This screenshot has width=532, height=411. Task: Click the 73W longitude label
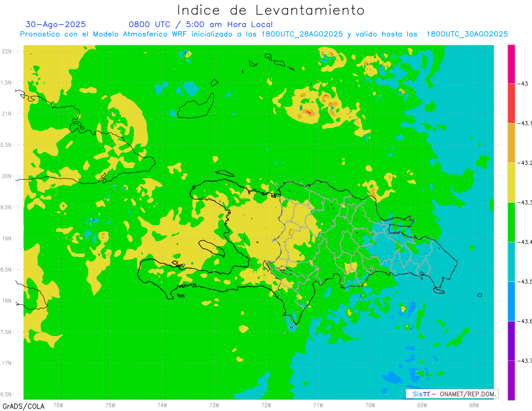tap(214, 405)
